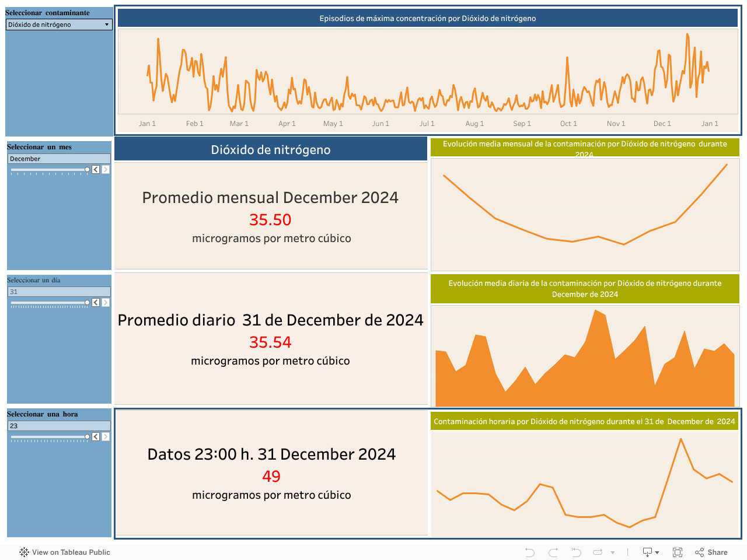
Task: Click the December month value field
Action: (58, 159)
